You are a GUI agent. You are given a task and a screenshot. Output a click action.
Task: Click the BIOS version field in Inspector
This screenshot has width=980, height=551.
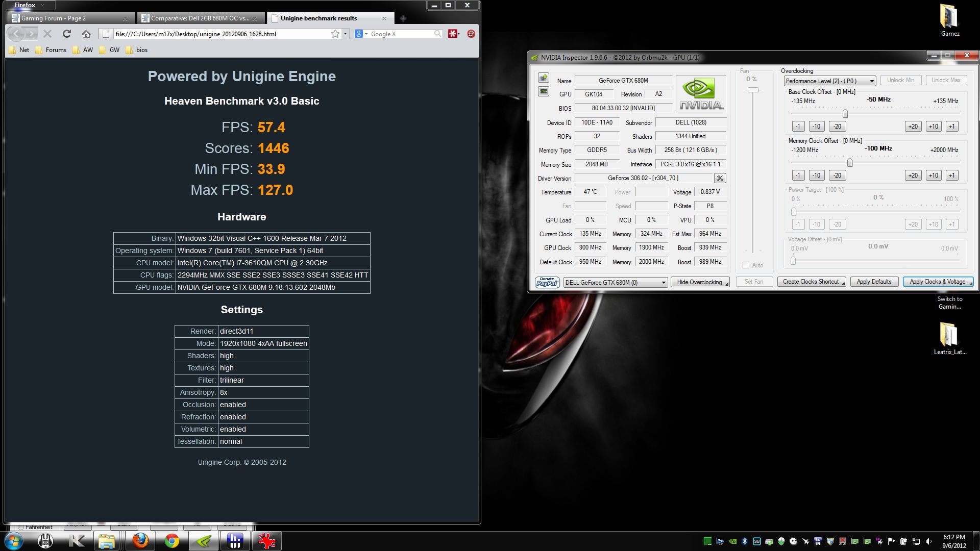click(623, 108)
